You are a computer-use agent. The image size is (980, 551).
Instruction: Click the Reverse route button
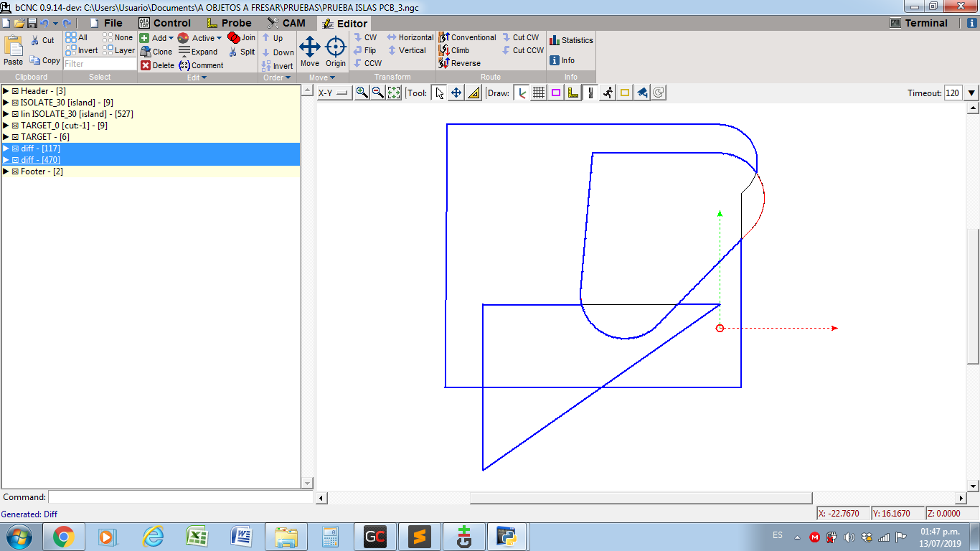[x=459, y=63]
